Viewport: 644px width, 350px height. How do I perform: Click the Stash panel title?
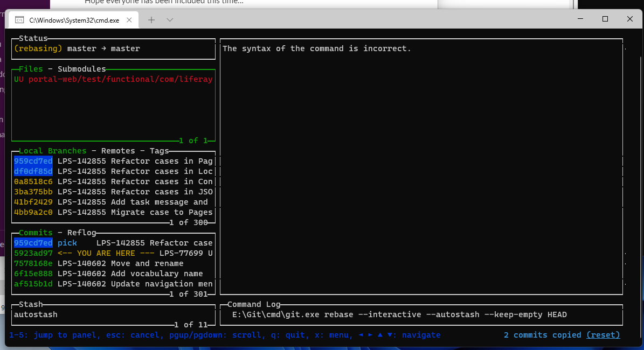pyautogui.click(x=31, y=304)
